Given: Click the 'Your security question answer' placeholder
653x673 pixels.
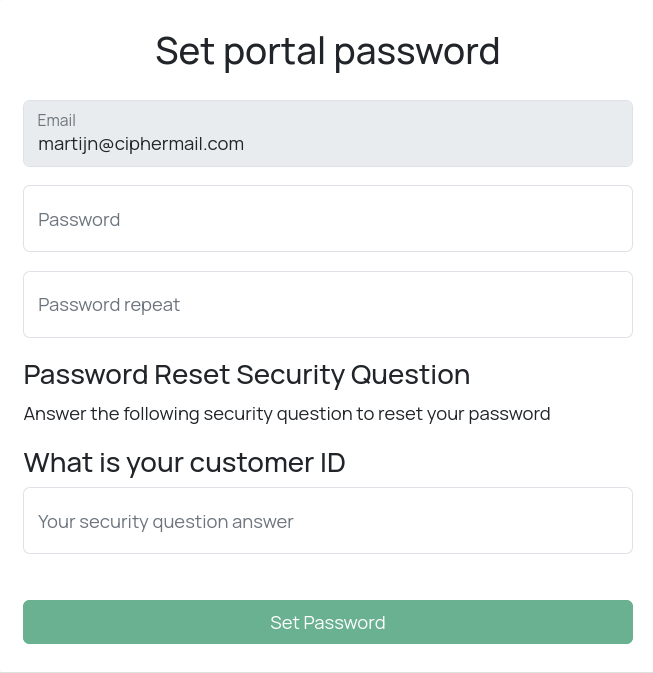Looking at the screenshot, I should point(166,521).
